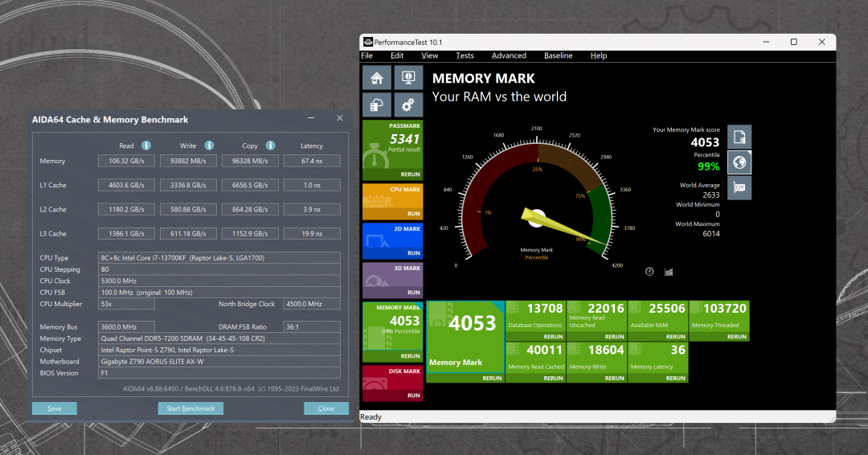Open the Baseline menu

[x=558, y=55]
